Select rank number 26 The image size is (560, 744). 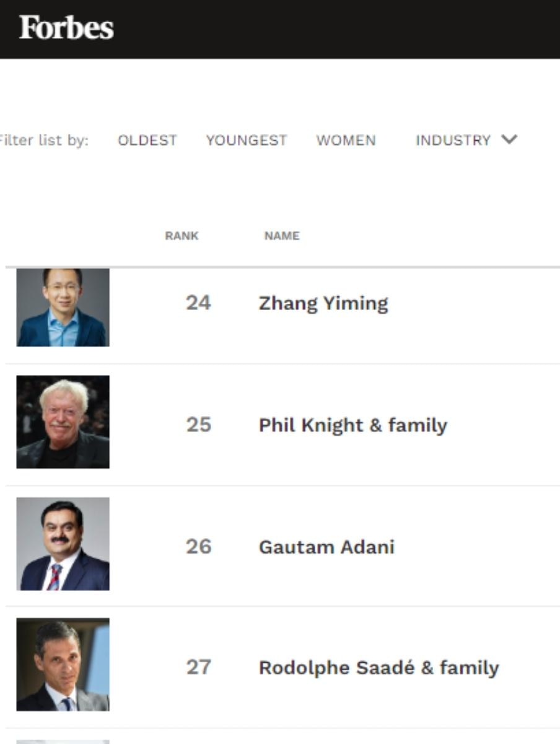[x=198, y=546]
